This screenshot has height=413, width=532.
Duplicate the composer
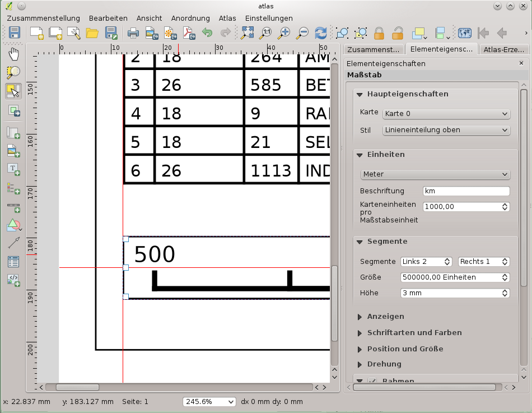click(x=55, y=33)
